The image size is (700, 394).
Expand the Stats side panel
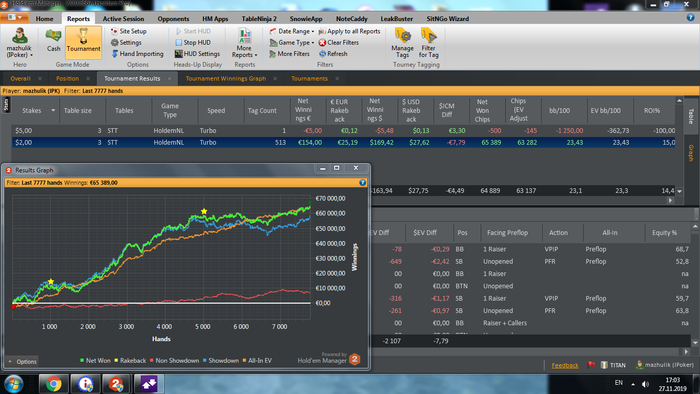pos(6,105)
